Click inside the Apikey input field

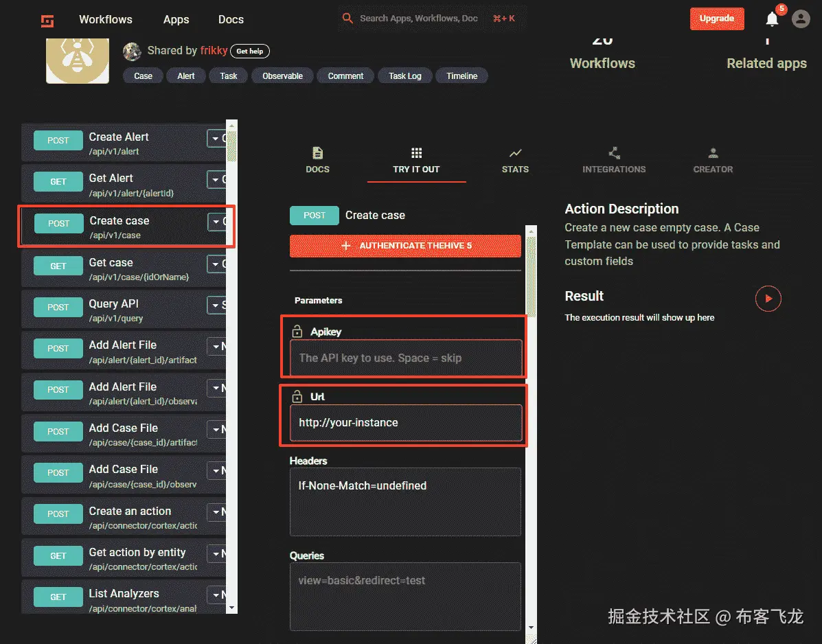coord(404,357)
